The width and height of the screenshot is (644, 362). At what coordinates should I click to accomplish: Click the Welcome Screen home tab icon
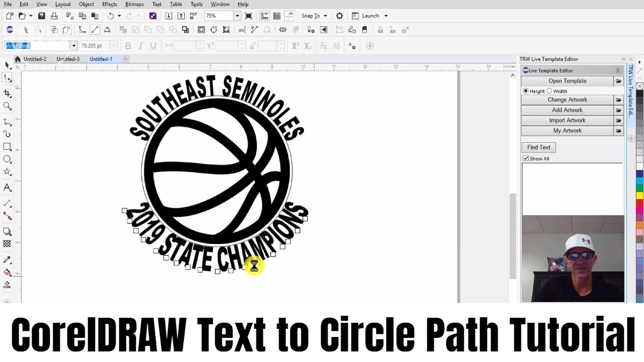18,59
